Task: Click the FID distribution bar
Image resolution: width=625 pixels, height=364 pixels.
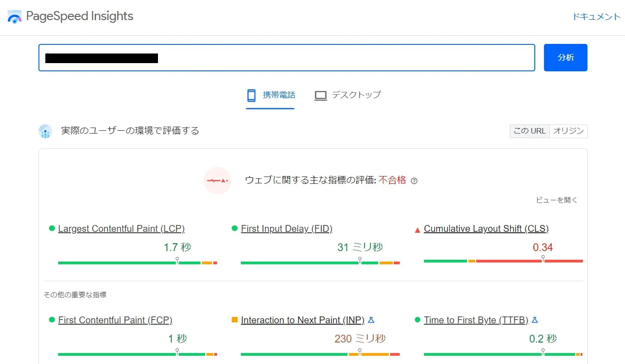Action: pos(320,262)
